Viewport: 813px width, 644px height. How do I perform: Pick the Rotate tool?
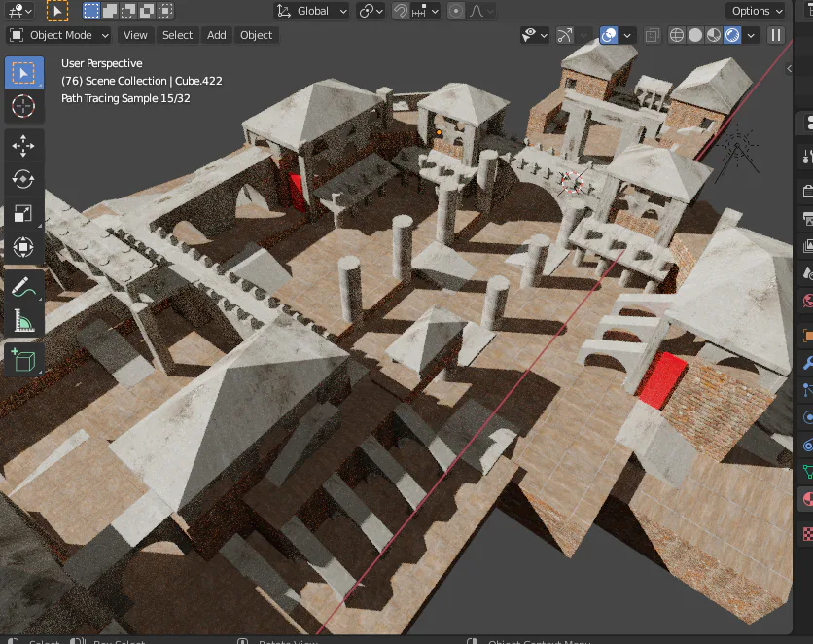(23, 179)
